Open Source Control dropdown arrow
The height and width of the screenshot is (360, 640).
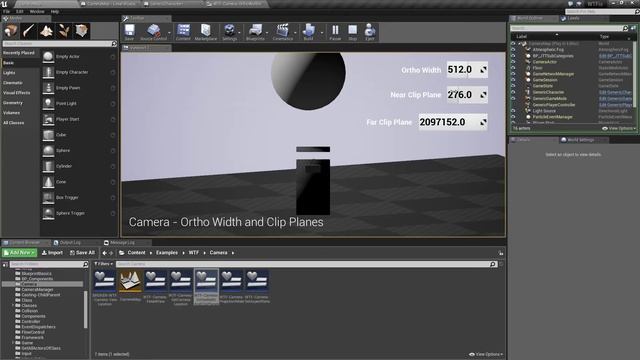tap(169, 33)
